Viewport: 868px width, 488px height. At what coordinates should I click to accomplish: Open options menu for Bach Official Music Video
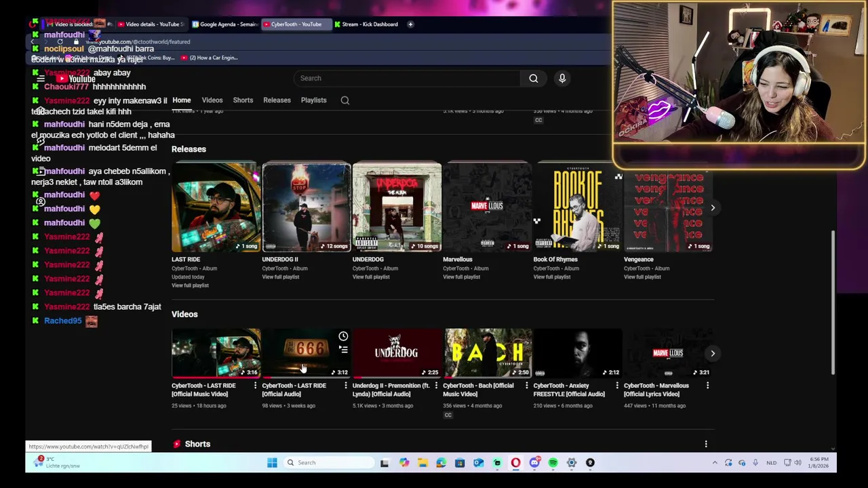(x=526, y=386)
